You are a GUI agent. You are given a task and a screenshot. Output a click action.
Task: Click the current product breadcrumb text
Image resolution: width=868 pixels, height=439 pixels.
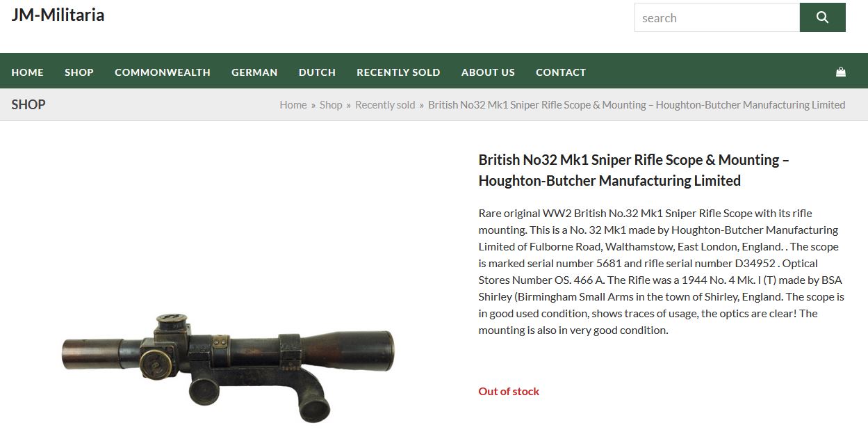[637, 105]
